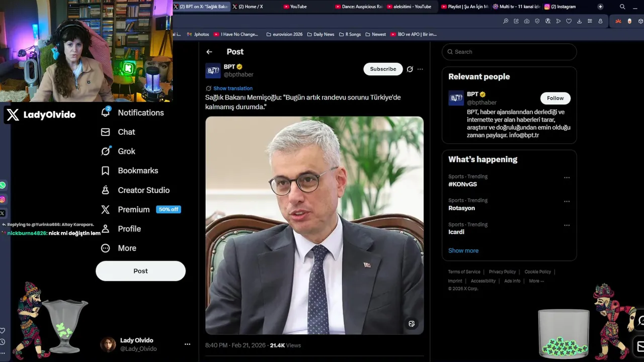Click Show more under What's happening
The image size is (644, 362).
[463, 250]
